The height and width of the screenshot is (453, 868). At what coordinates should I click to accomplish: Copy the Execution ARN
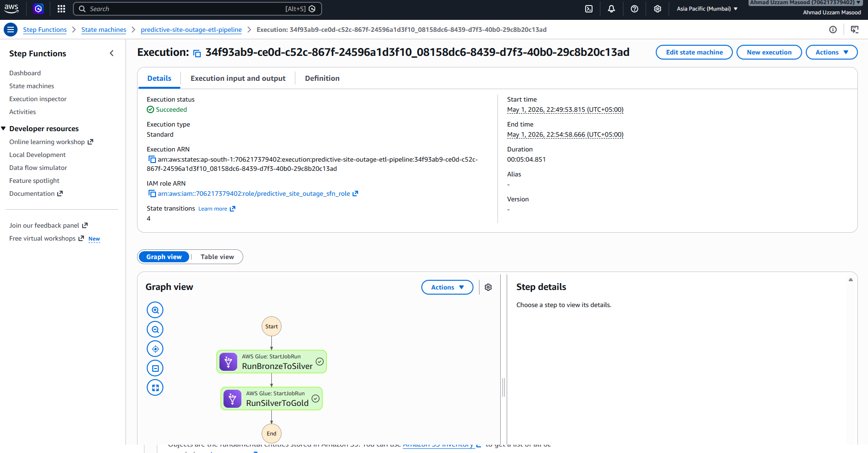tap(152, 159)
